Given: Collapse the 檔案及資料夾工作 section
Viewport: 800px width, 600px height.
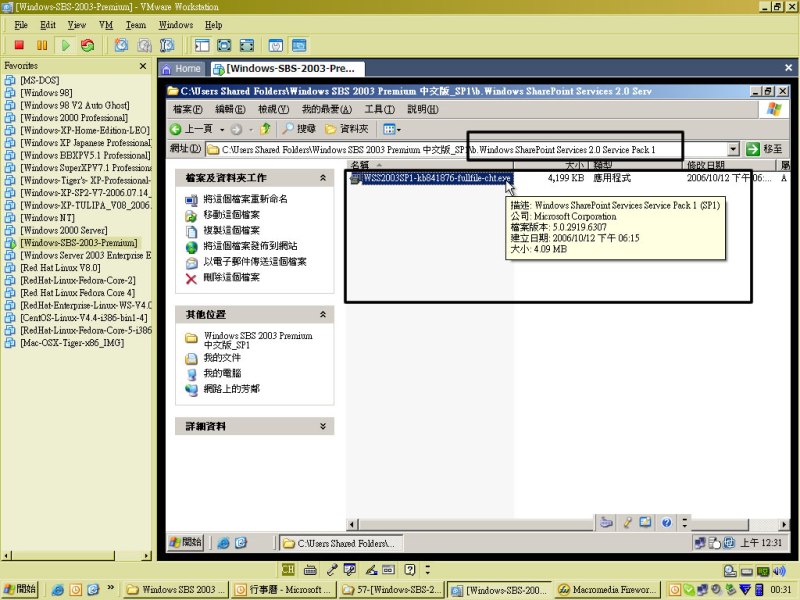Looking at the screenshot, I should coord(322,178).
